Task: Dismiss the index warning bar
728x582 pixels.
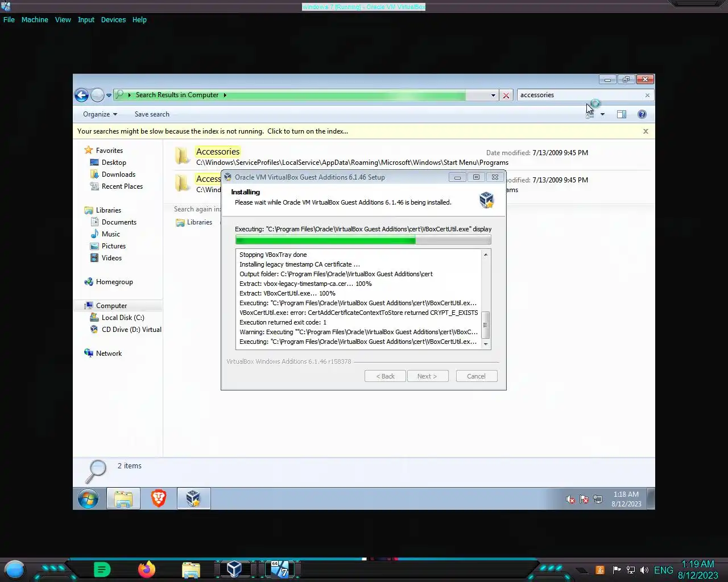Action: 646,131
